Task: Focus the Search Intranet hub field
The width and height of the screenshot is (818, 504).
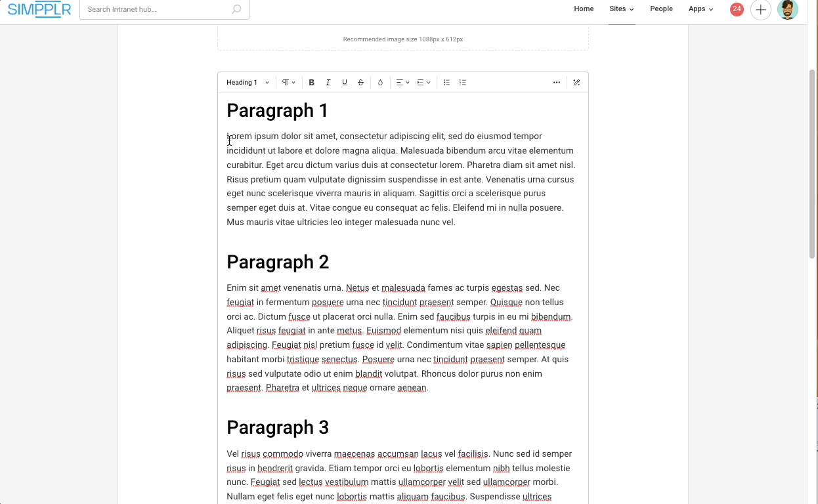Action: 164,9
